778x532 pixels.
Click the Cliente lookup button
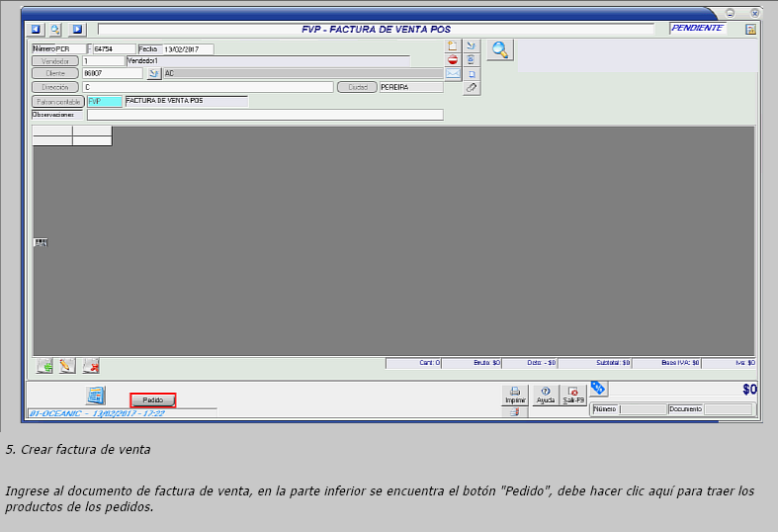(x=55, y=74)
